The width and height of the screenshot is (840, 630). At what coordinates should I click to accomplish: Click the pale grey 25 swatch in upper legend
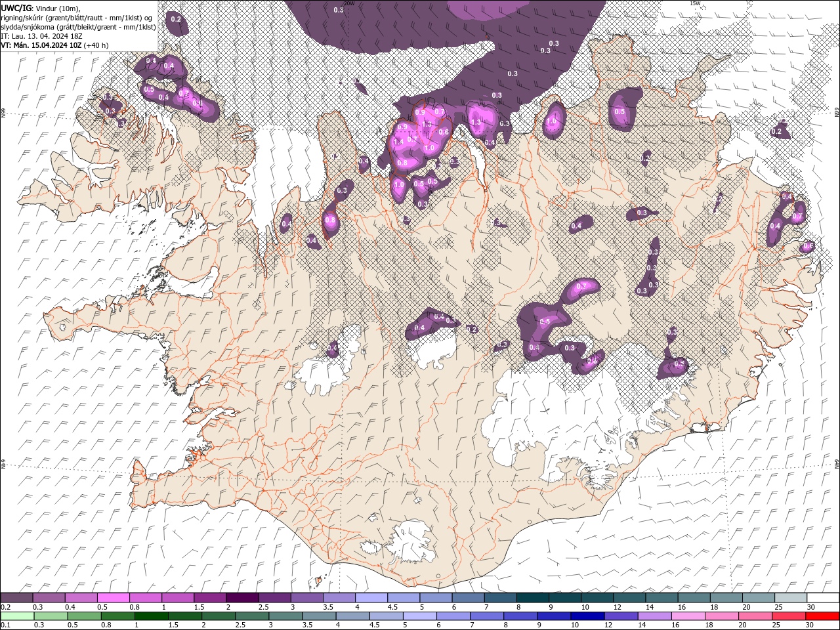[x=790, y=598]
